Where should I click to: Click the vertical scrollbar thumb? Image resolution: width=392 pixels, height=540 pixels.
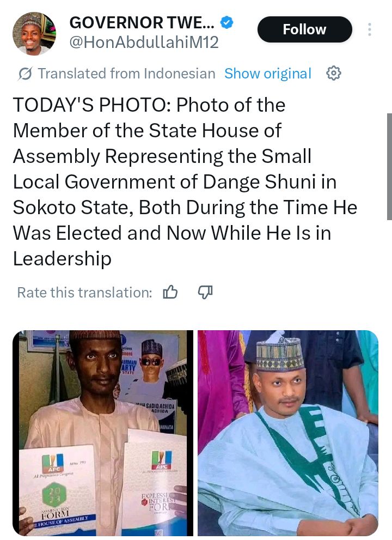coord(389,166)
